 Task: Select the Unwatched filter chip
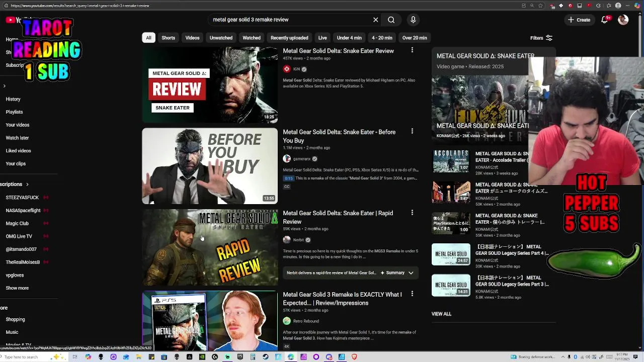(221, 38)
